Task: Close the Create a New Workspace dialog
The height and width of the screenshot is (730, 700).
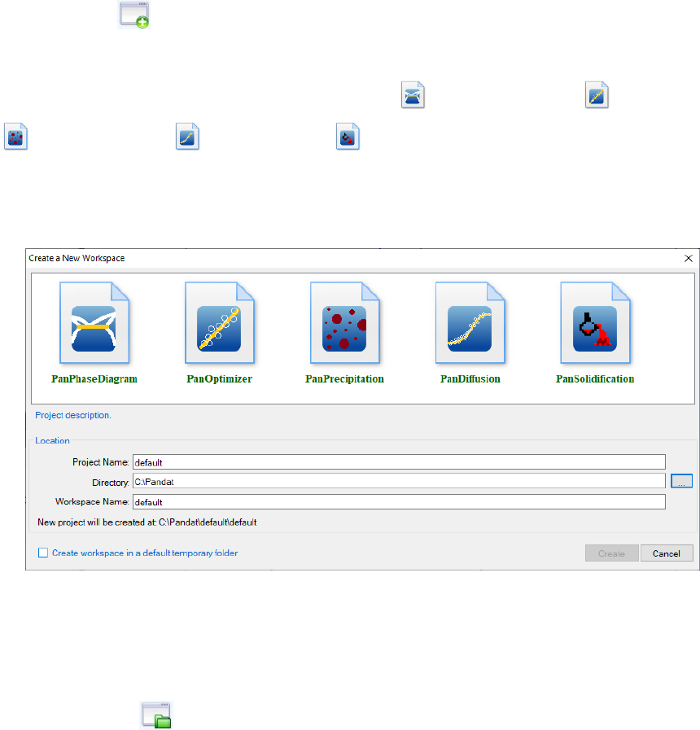Action: pos(689,258)
